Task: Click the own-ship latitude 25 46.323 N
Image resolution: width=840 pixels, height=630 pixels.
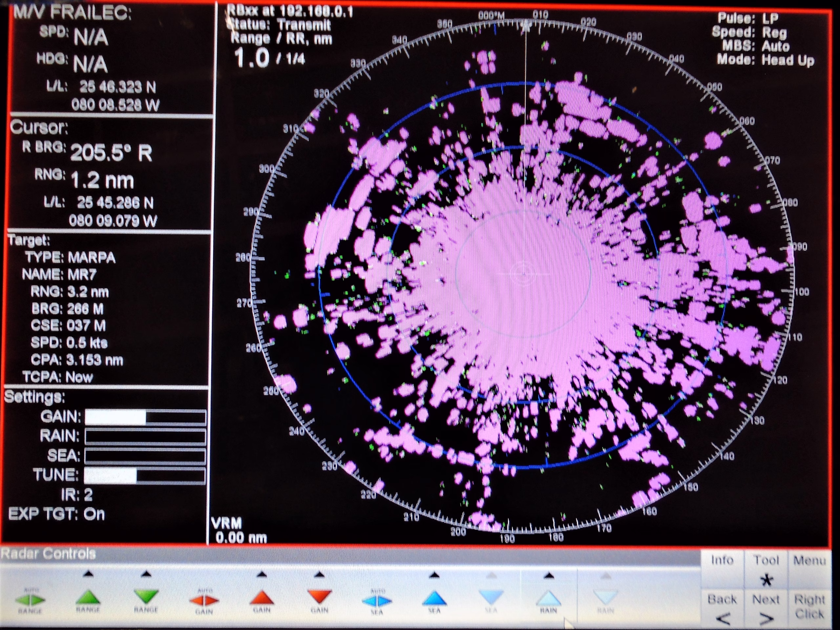Action: tap(118, 87)
